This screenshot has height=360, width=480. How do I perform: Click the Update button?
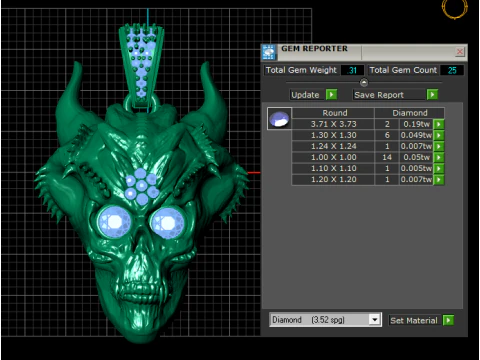tap(306, 95)
